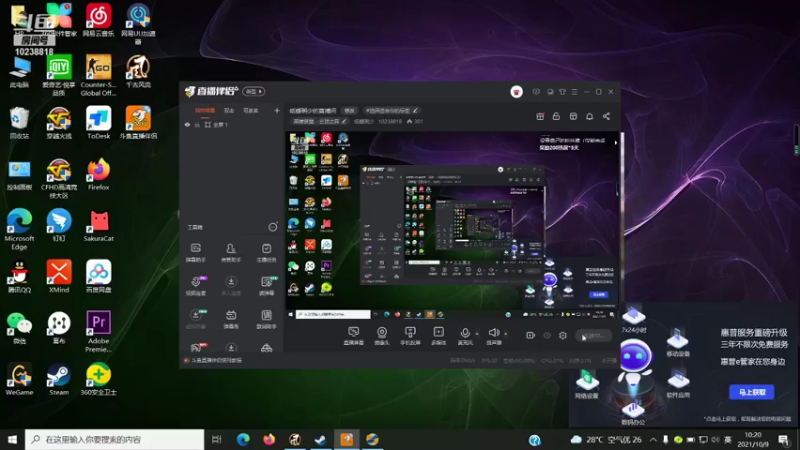Screen dimensions: 800x450
Task: Open the toolbox more-options circle icon
Action: (273, 227)
